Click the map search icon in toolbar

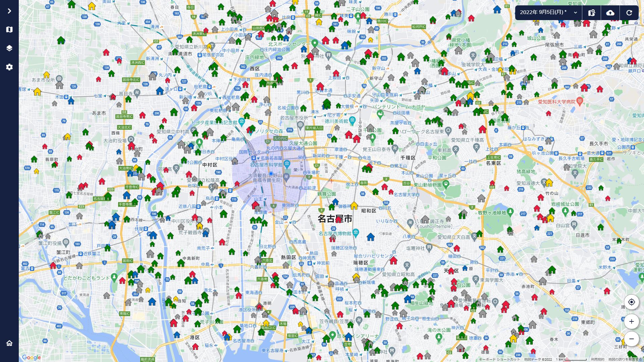click(591, 12)
